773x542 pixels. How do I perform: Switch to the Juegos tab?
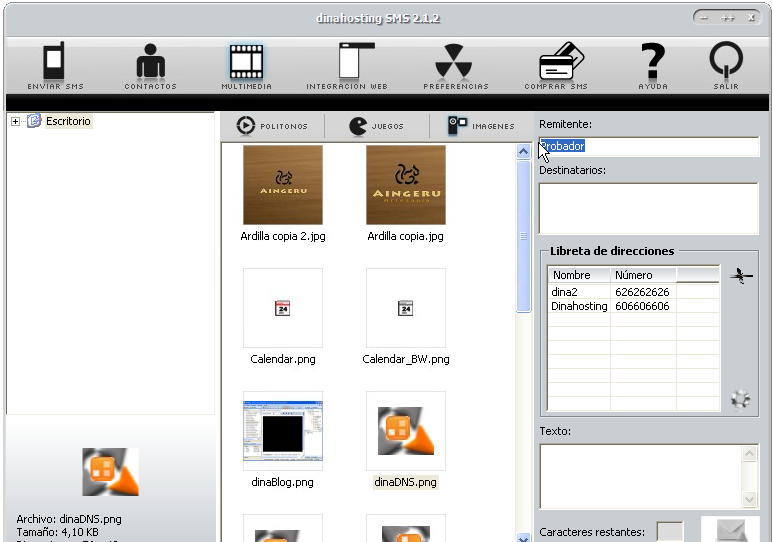click(377, 126)
